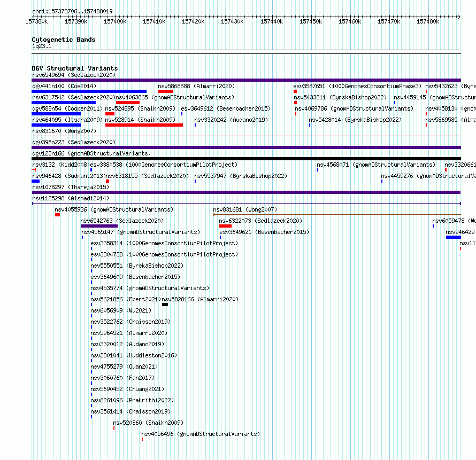Select purple nsv6542763 (Sedlazeck2020) bar
This screenshot has height=460, width=476.
(99, 226)
